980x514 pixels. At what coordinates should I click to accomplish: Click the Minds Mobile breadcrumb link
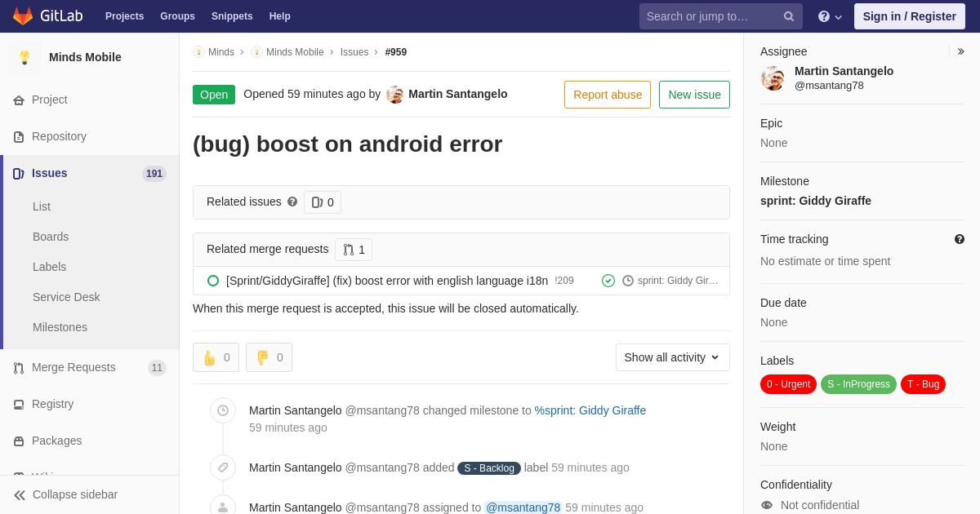tap(295, 52)
